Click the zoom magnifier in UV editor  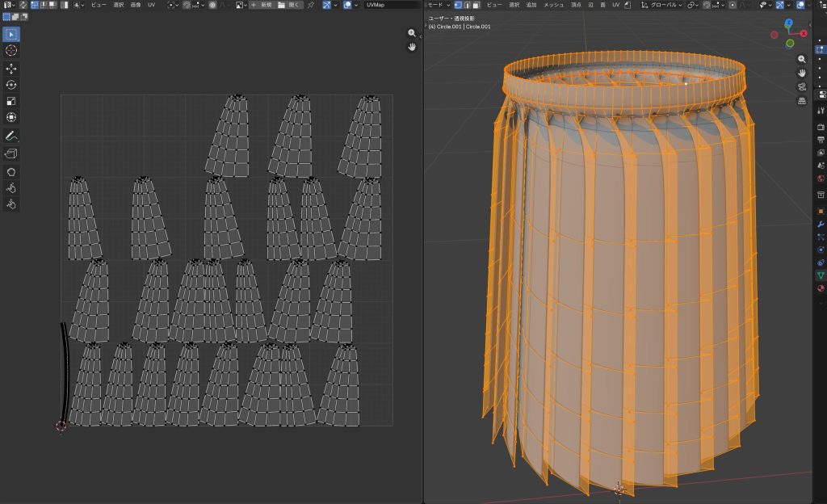click(x=412, y=33)
